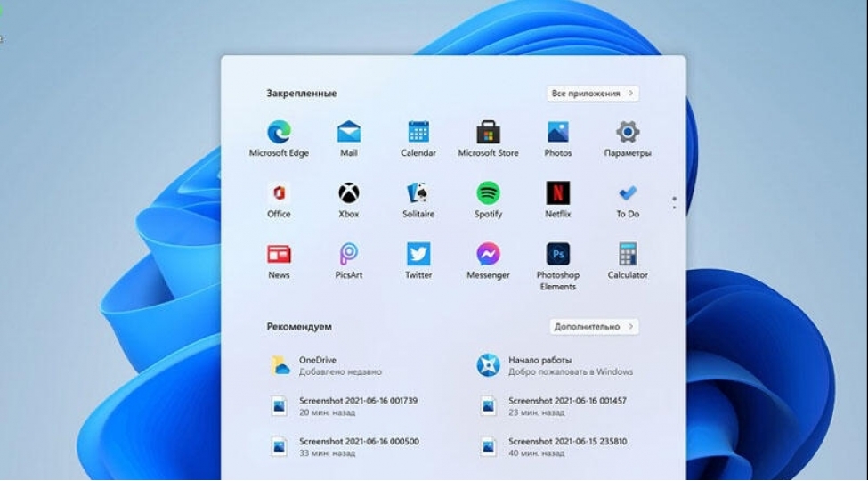Click the 'Messenger' label text
Image resolution: width=868 pixels, height=481 pixels.
pyautogui.click(x=488, y=275)
